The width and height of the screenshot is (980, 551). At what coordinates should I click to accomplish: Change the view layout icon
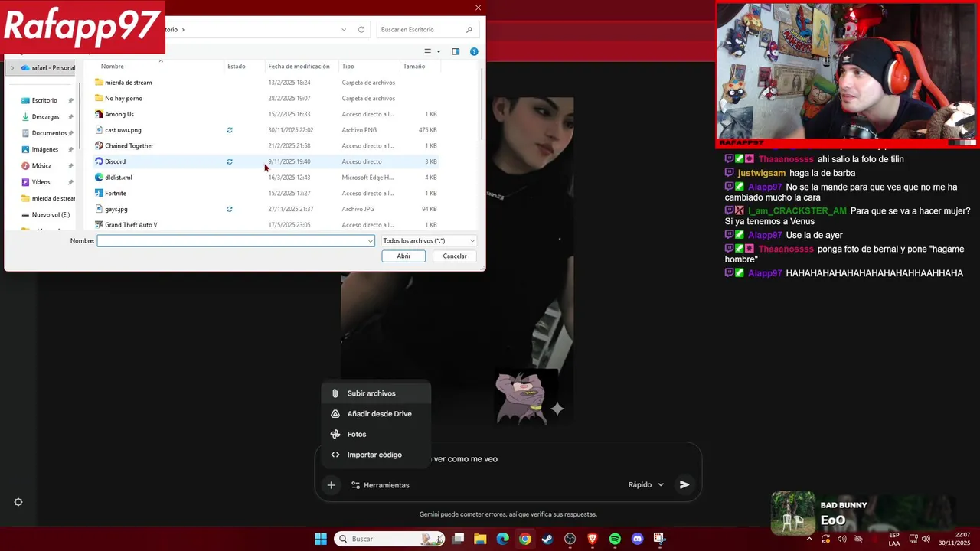428,51
